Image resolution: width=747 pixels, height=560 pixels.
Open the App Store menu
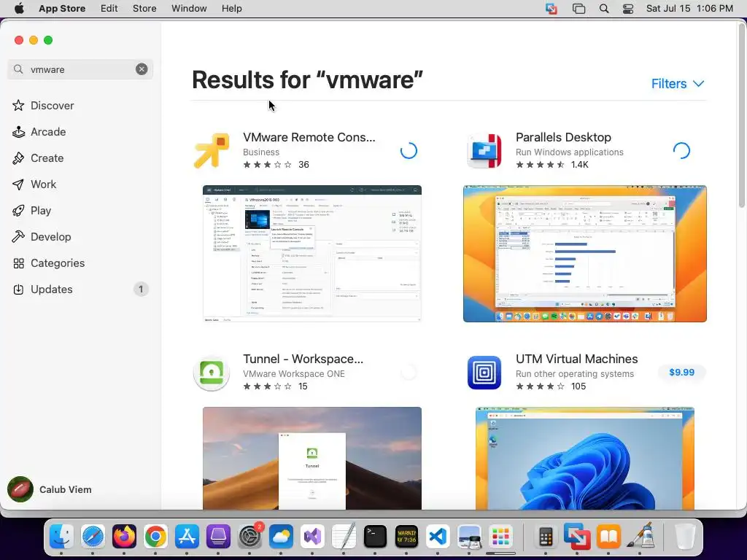[x=62, y=9]
